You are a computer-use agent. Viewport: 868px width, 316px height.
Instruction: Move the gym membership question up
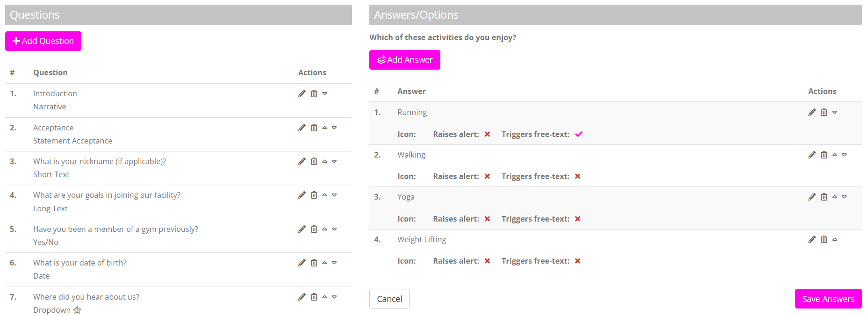325,229
